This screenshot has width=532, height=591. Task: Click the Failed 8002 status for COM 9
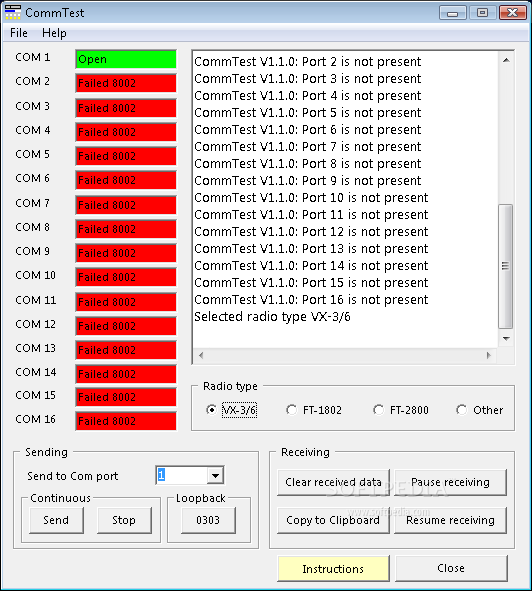(126, 253)
